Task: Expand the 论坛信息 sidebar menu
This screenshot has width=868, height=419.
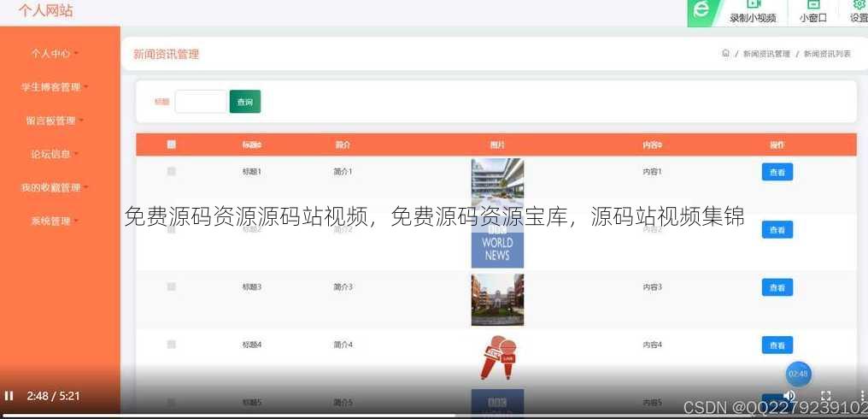Action: [55, 154]
